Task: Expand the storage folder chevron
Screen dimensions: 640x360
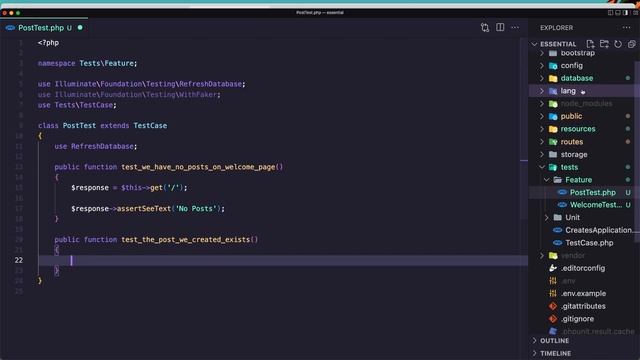Action: click(542, 154)
